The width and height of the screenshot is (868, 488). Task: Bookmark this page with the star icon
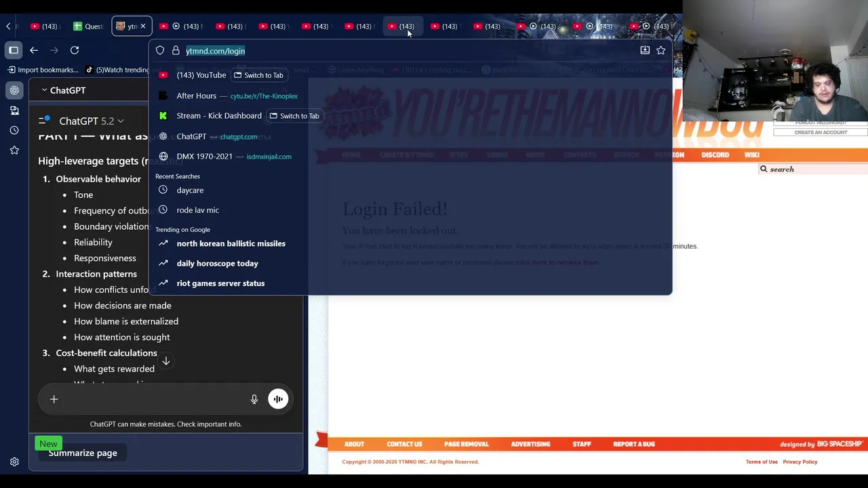pyautogui.click(x=661, y=50)
